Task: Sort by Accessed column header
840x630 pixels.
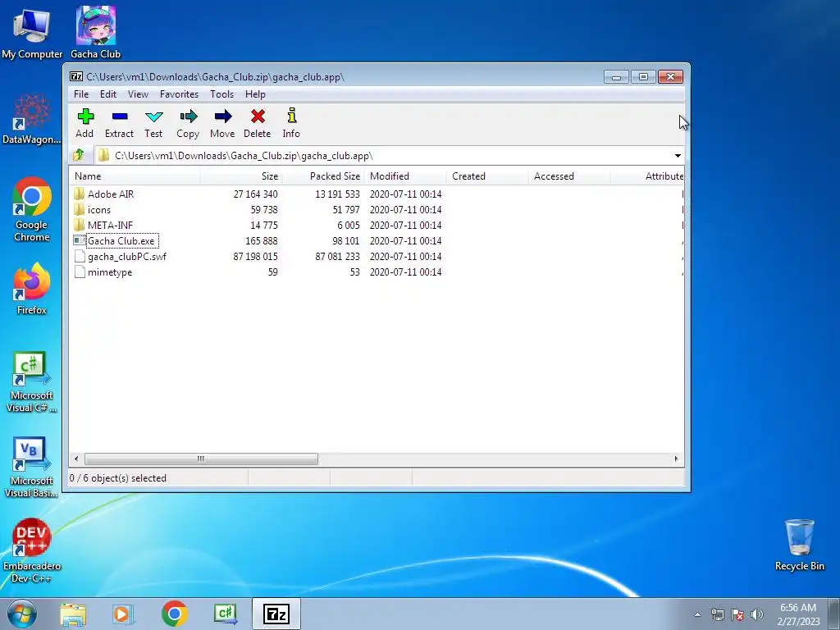Action: (x=569, y=176)
